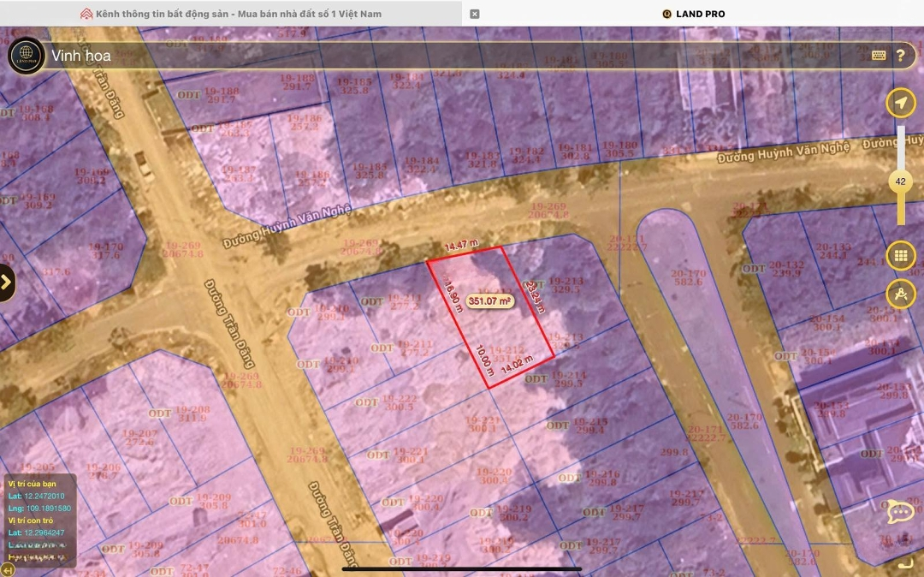Select land parcel 19-208
The height and width of the screenshot is (577, 924).
tap(192, 413)
